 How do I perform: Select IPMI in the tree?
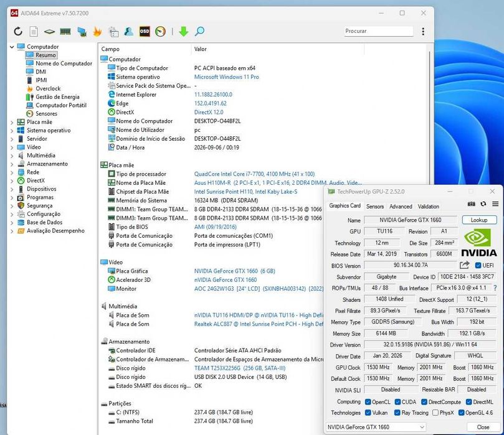[41, 80]
